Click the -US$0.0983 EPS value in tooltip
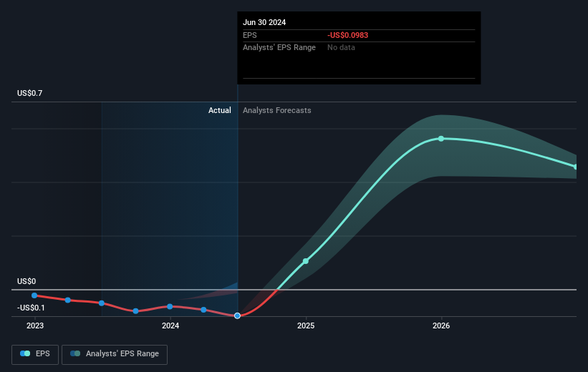This screenshot has width=588, height=372. click(347, 35)
